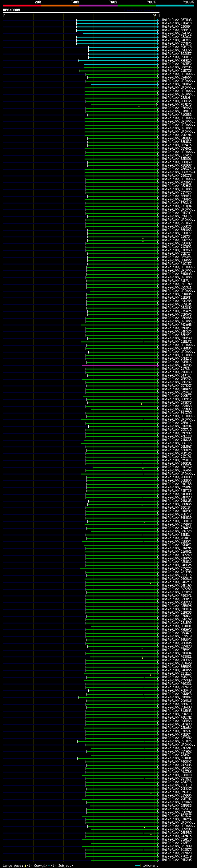Click the Large gaps legend text
The width and height of the screenshot is (197, 868).
[x=38, y=865]
